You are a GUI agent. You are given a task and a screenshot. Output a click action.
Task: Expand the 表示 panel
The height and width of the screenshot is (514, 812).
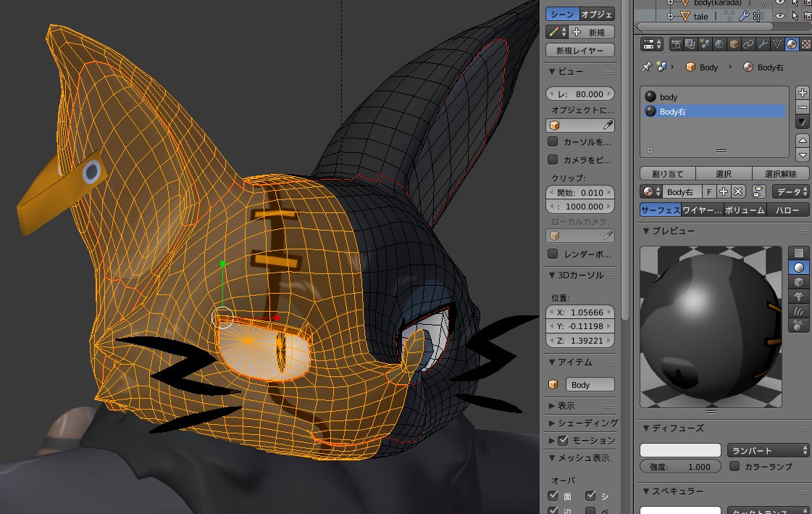pyautogui.click(x=552, y=406)
